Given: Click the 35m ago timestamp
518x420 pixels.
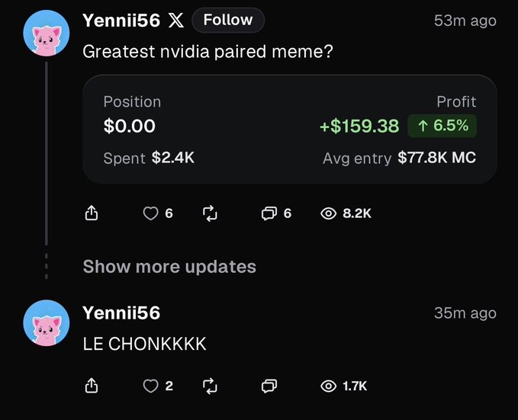Looking at the screenshot, I should point(465,313).
